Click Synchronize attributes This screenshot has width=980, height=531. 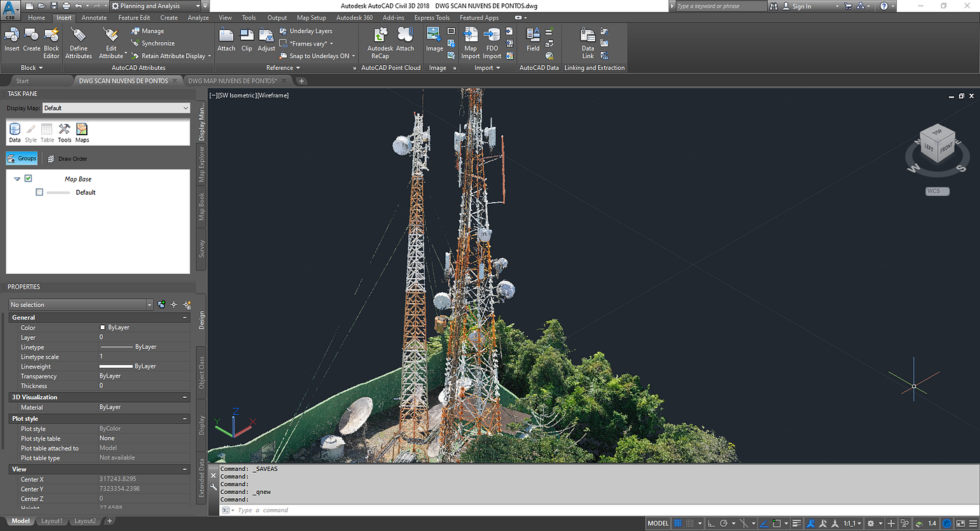click(x=153, y=43)
